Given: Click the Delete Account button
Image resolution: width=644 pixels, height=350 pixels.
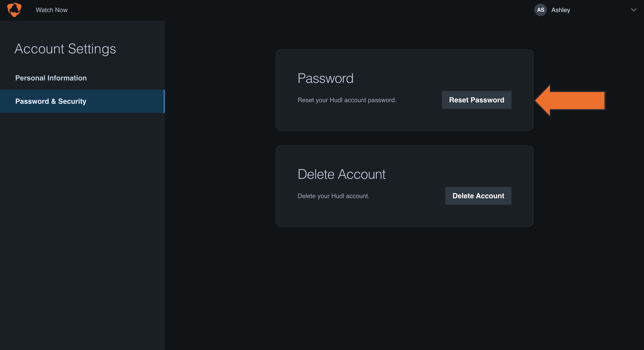Looking at the screenshot, I should coord(478,196).
